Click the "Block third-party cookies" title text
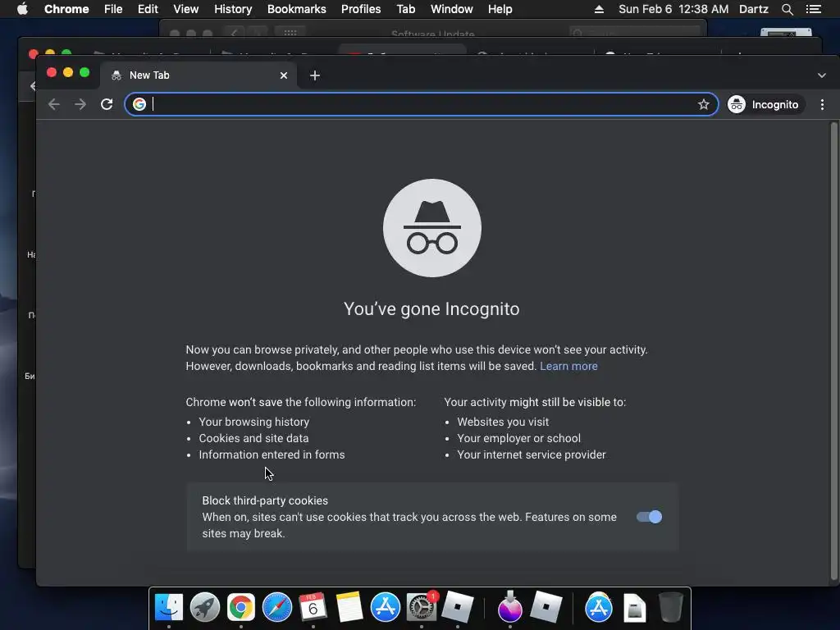The height and width of the screenshot is (630, 840). 265,501
